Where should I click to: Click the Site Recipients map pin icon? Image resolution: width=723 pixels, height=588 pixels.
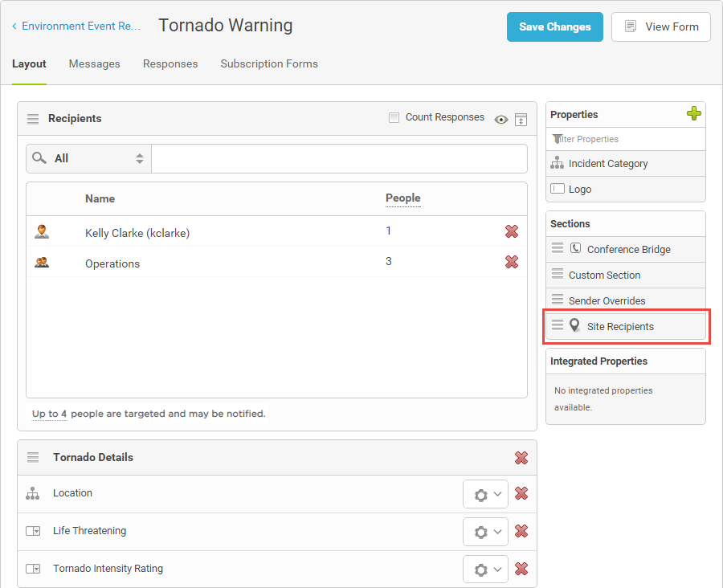(574, 325)
